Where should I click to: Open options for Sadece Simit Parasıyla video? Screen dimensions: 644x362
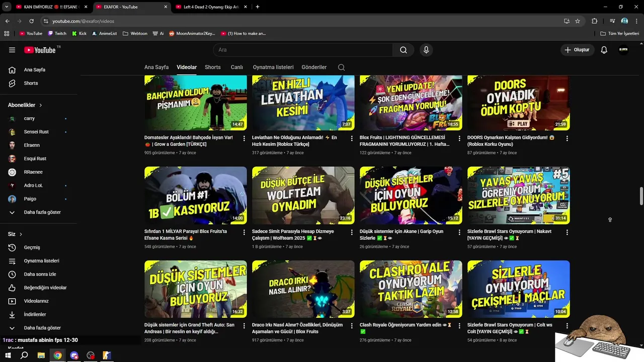tap(352, 232)
